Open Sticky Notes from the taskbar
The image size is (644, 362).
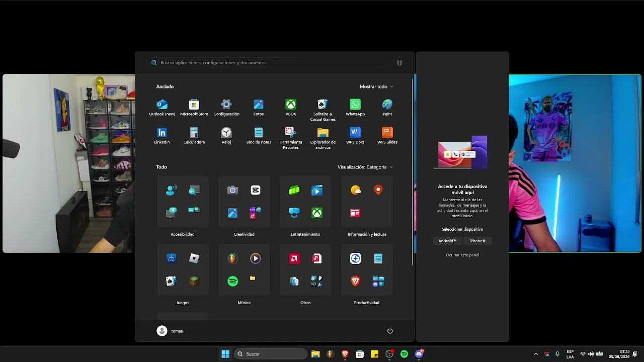374,354
